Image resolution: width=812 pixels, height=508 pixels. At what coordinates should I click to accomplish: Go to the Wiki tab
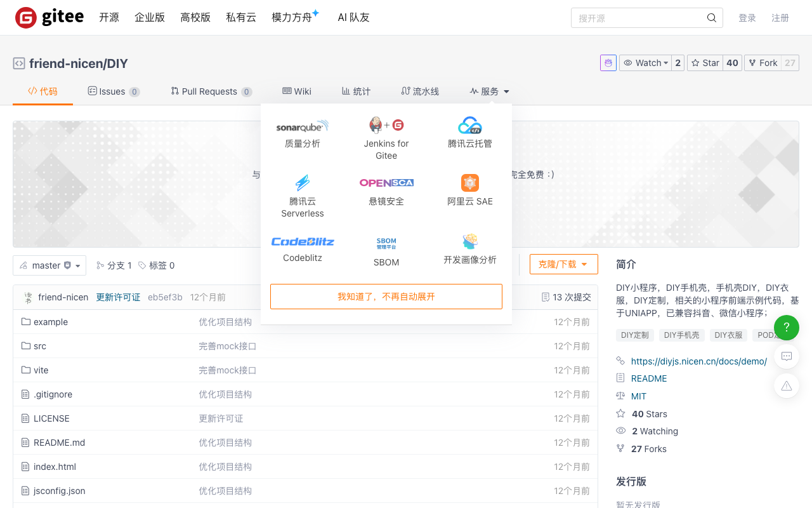coord(297,91)
